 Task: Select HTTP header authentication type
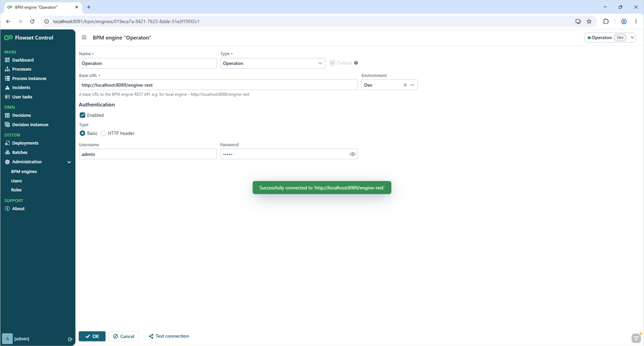coord(103,133)
